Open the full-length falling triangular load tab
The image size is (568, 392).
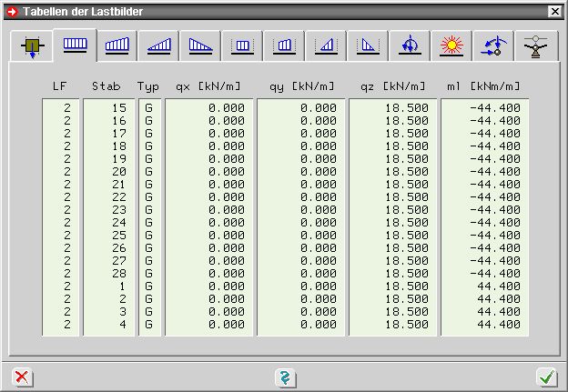[x=201, y=45]
